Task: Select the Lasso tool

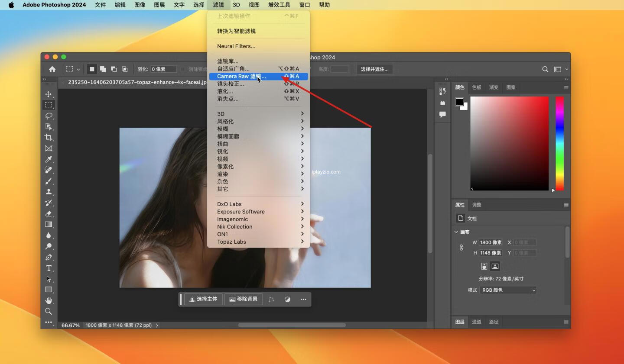Action: click(x=49, y=116)
